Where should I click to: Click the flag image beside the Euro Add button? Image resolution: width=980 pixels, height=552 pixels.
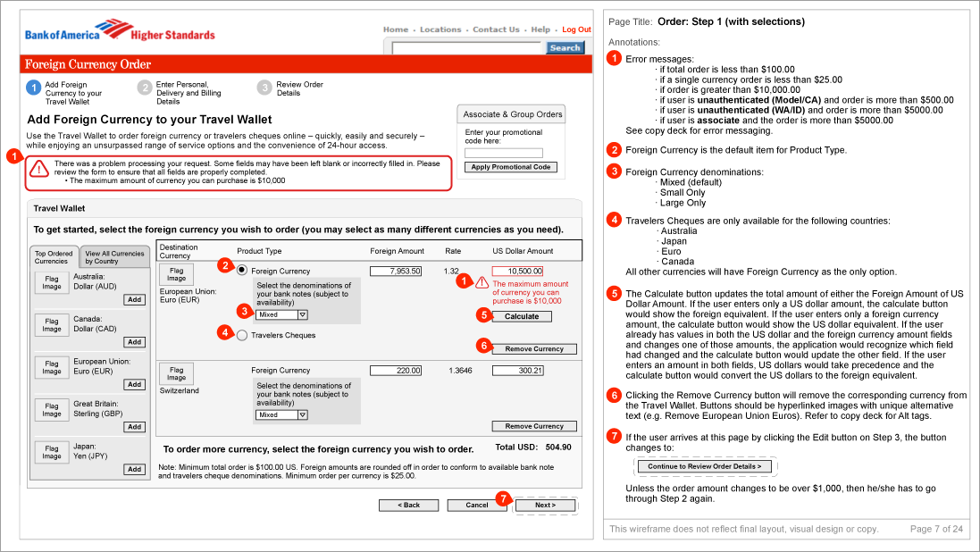(52, 368)
